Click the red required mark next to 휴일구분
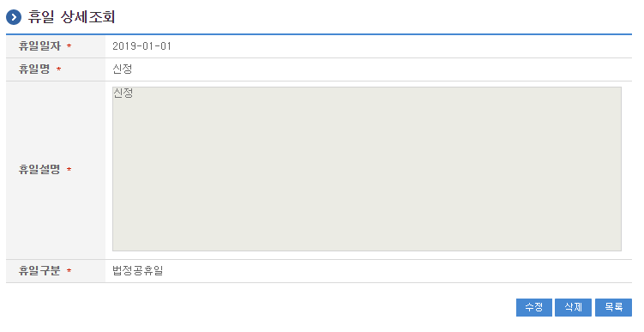 [69, 271]
